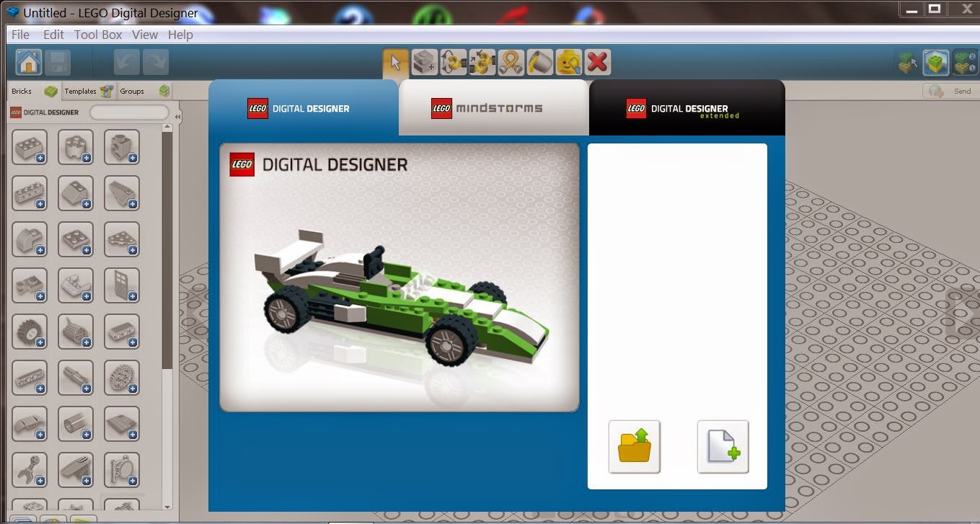Open the grille tile category
The width and height of the screenshot is (980, 524).
[122, 424]
